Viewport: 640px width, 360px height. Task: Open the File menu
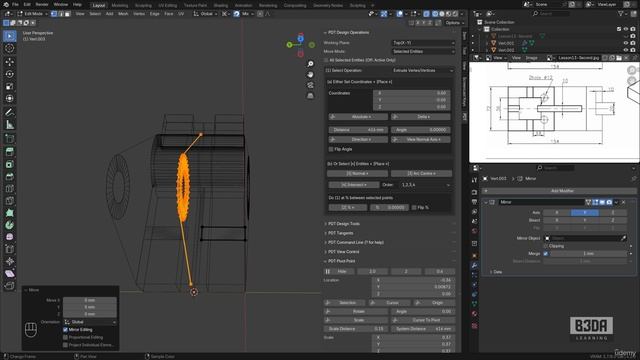coord(15,4)
